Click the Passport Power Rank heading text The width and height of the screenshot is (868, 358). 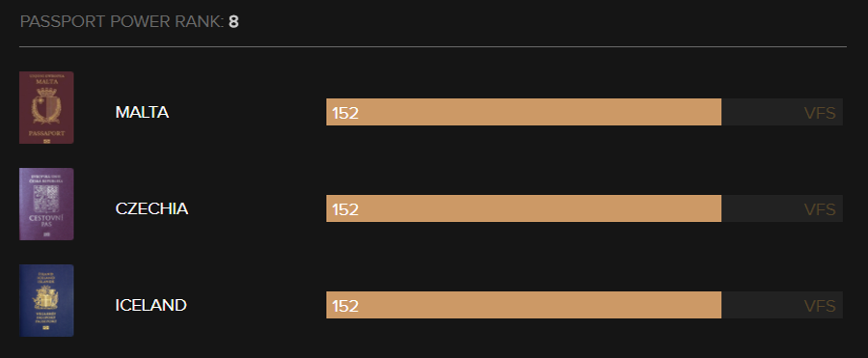(122, 22)
